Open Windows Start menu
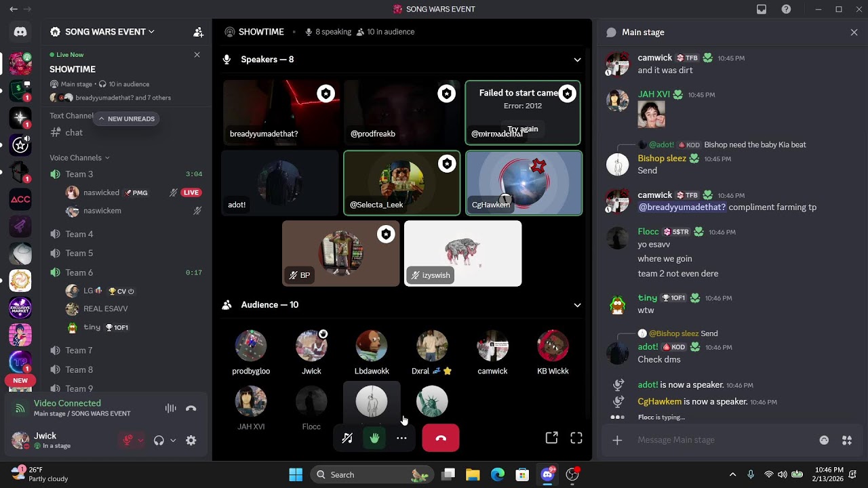 296,475
